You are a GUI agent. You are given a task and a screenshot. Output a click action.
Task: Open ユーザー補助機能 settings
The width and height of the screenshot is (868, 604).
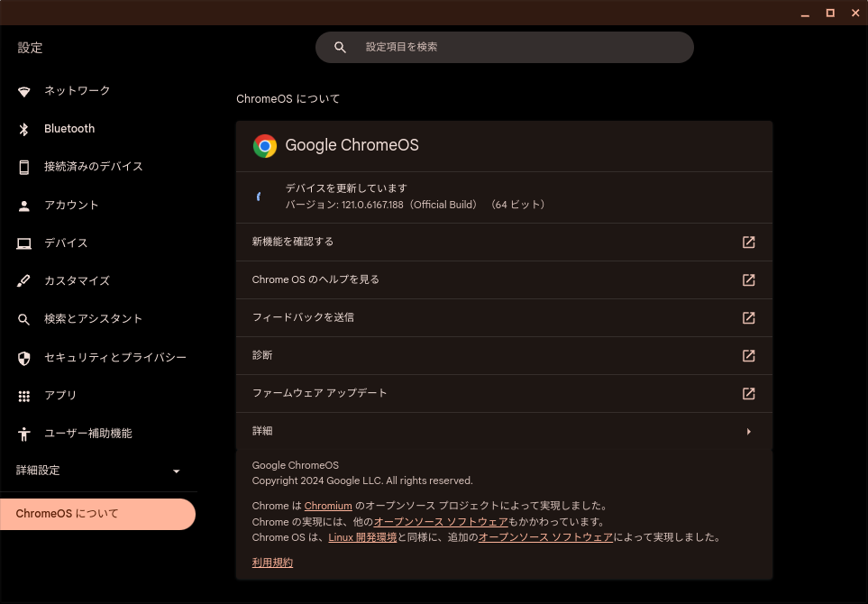click(x=98, y=434)
